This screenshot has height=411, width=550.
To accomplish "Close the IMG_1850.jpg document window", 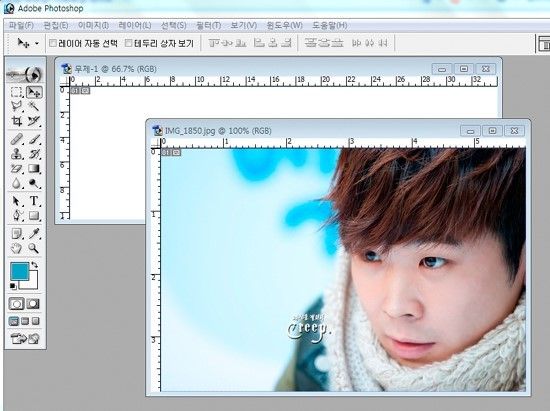I will pos(514,131).
